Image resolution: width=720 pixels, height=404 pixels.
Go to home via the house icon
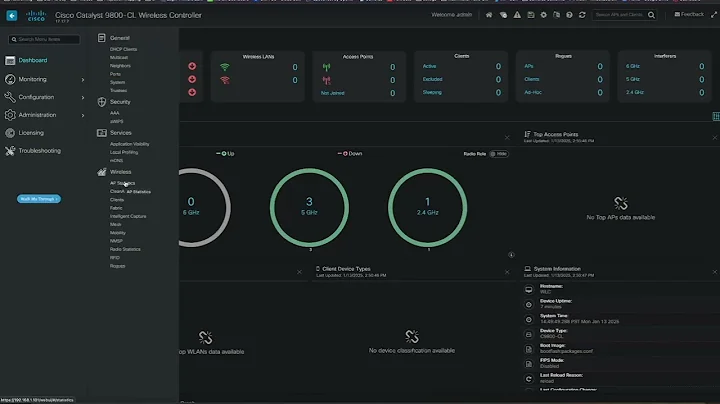(x=489, y=15)
